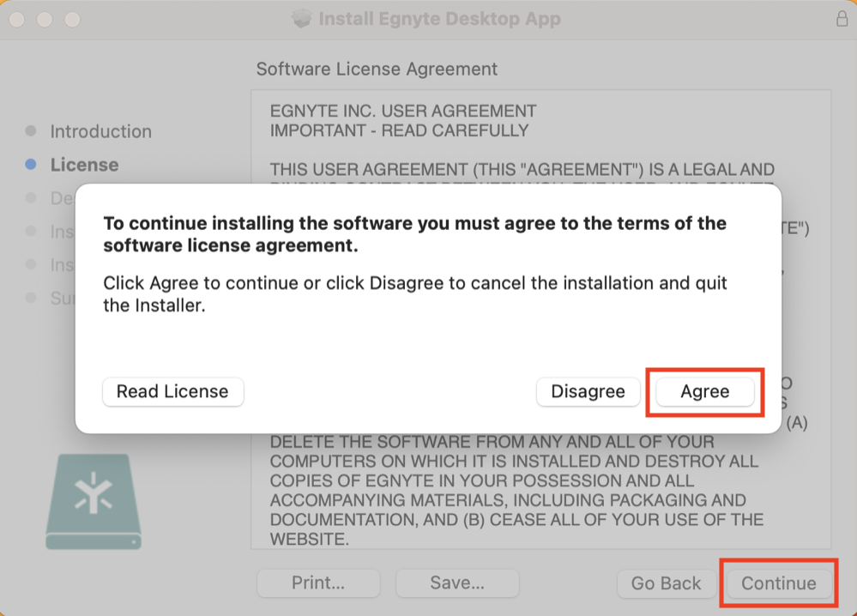Click the lock icon in title bar

click(x=842, y=19)
